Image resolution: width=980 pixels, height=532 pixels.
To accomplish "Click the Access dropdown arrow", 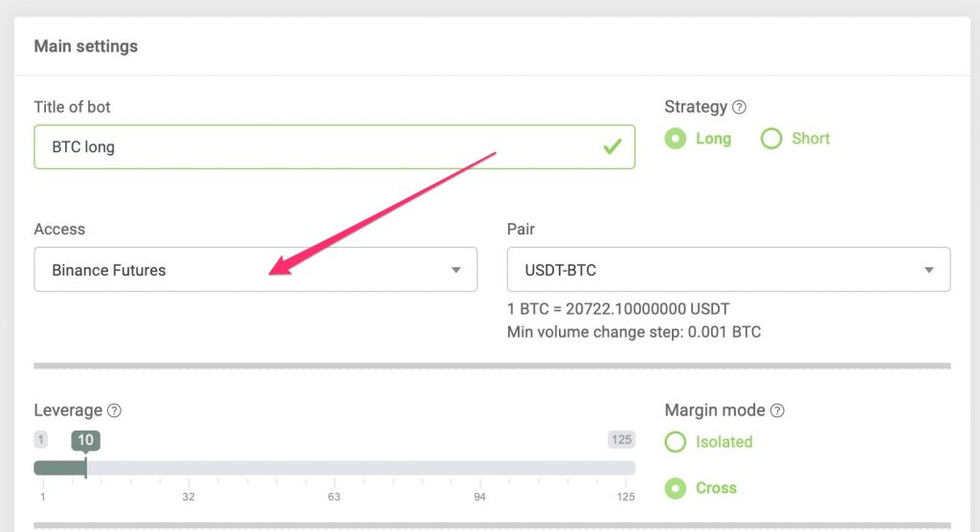I will click(457, 270).
